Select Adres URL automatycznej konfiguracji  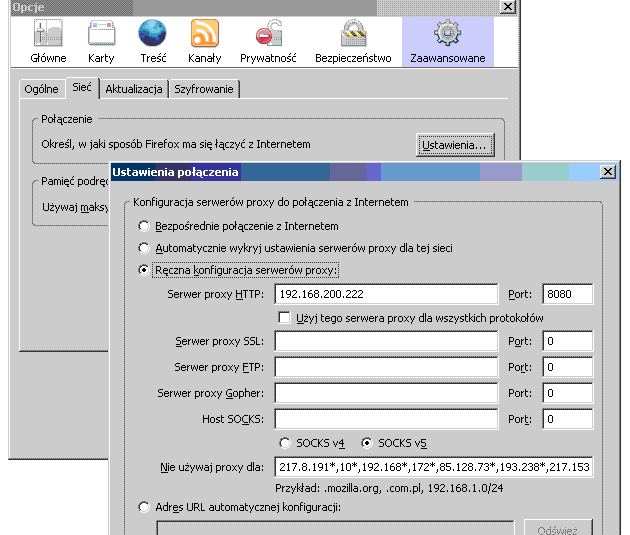[145, 508]
